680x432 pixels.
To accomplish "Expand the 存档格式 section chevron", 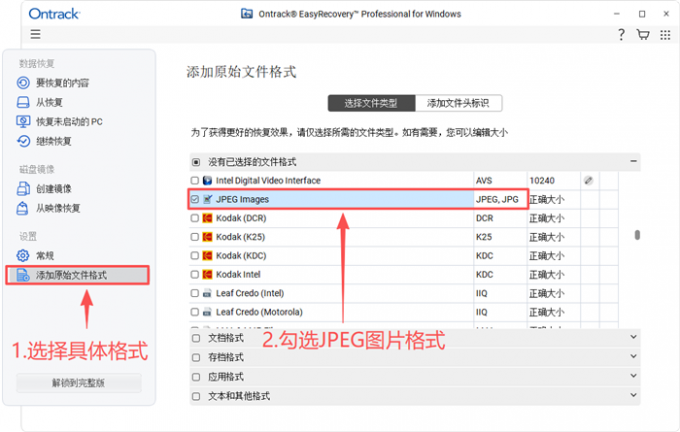I will 634,357.
